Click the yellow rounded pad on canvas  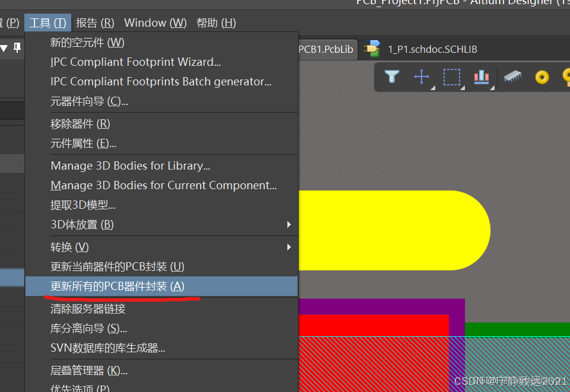point(394,230)
